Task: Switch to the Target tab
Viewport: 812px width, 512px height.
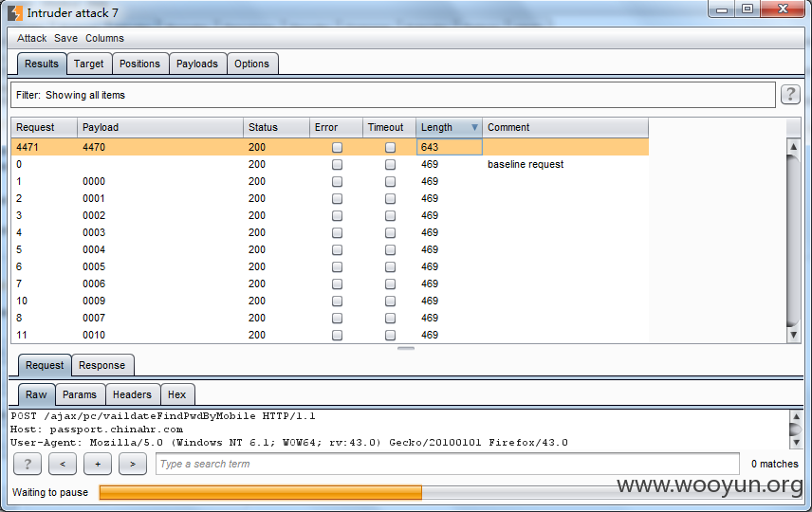Action: tap(88, 64)
